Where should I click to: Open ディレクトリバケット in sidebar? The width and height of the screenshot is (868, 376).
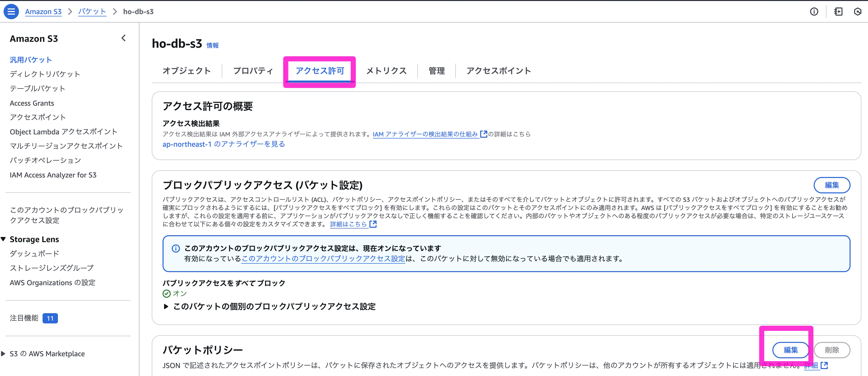45,74
